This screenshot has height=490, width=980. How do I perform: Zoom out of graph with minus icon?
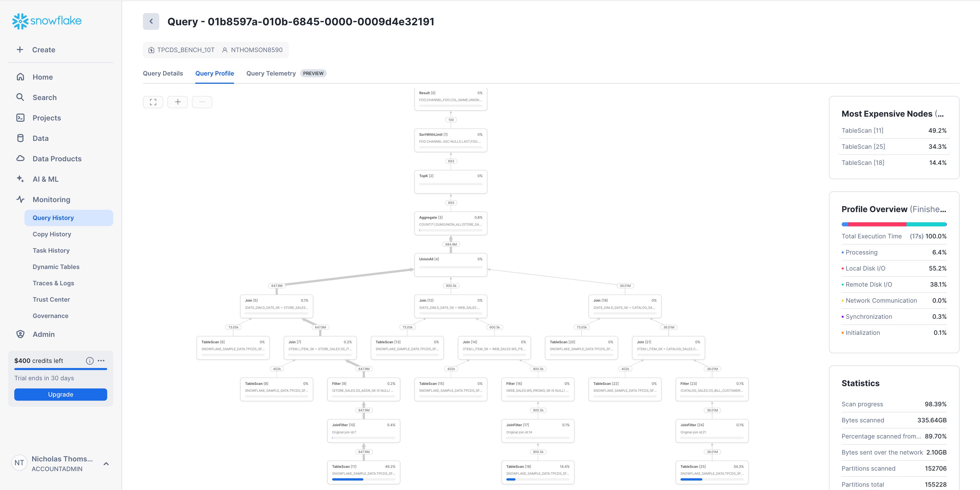pos(202,102)
